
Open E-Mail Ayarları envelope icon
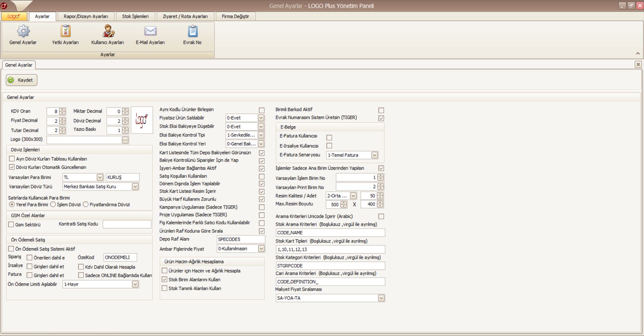pyautogui.click(x=150, y=32)
